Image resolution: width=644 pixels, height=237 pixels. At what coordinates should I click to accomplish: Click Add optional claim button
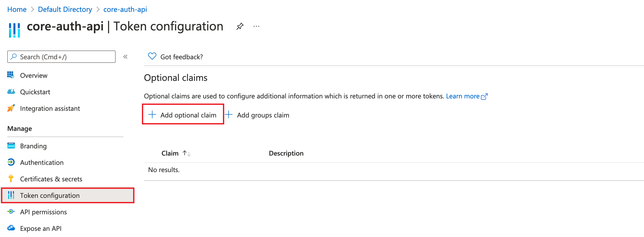point(183,115)
